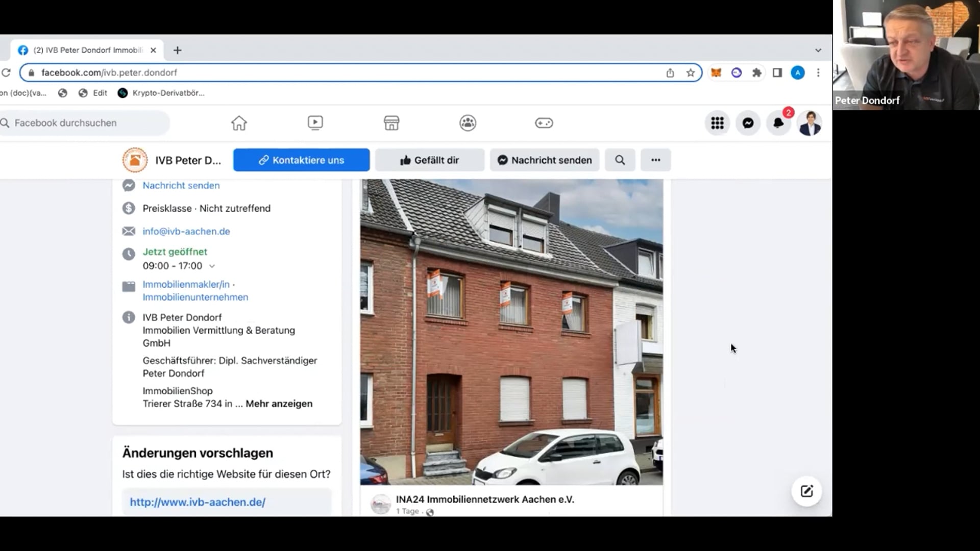
Task: Open Chrome three-dot menu
Action: [818, 73]
